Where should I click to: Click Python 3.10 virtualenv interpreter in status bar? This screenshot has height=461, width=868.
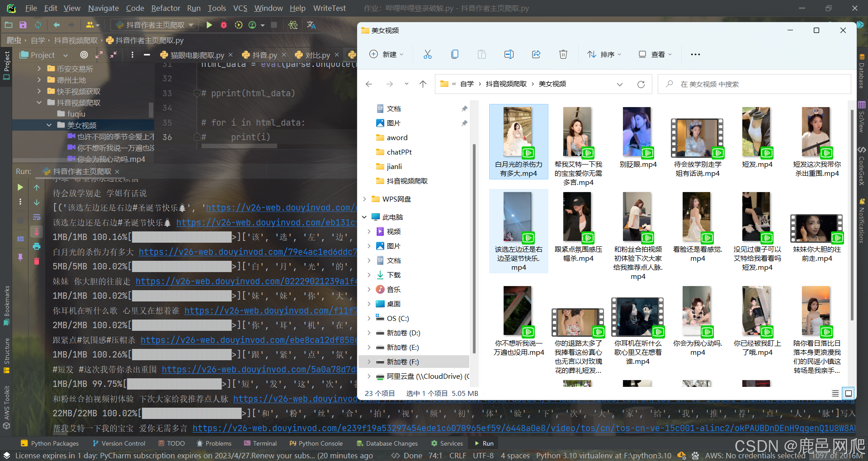point(604,456)
